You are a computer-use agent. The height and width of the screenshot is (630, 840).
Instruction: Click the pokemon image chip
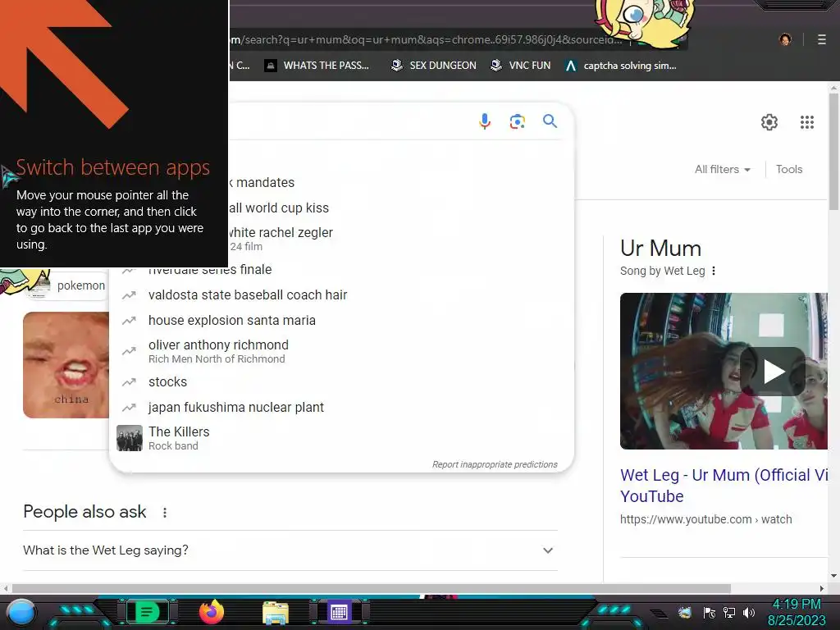[69, 285]
